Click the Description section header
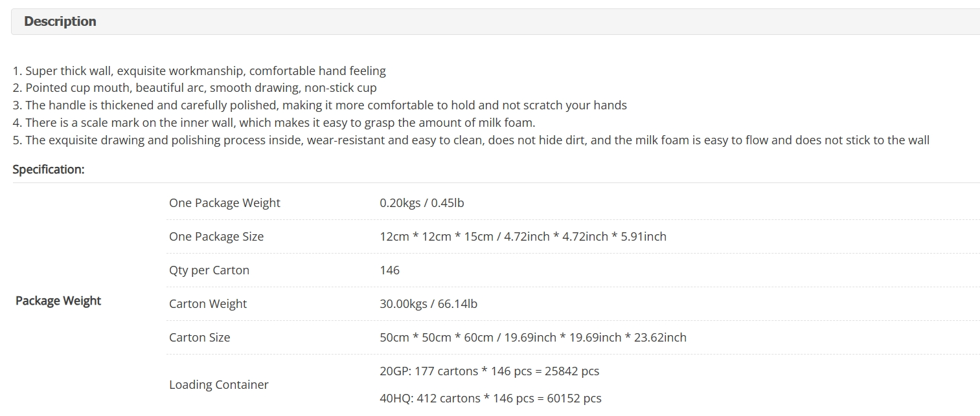The height and width of the screenshot is (416, 980). (x=496, y=21)
